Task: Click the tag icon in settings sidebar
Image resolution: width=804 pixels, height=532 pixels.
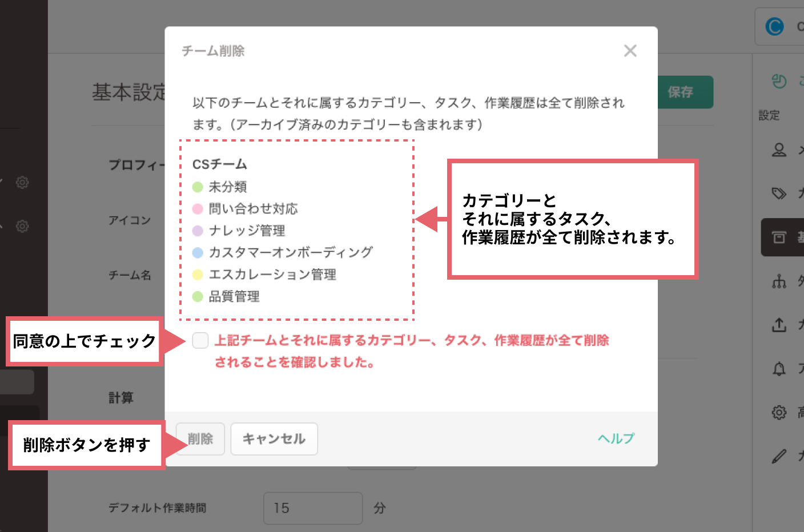Action: 779,194
